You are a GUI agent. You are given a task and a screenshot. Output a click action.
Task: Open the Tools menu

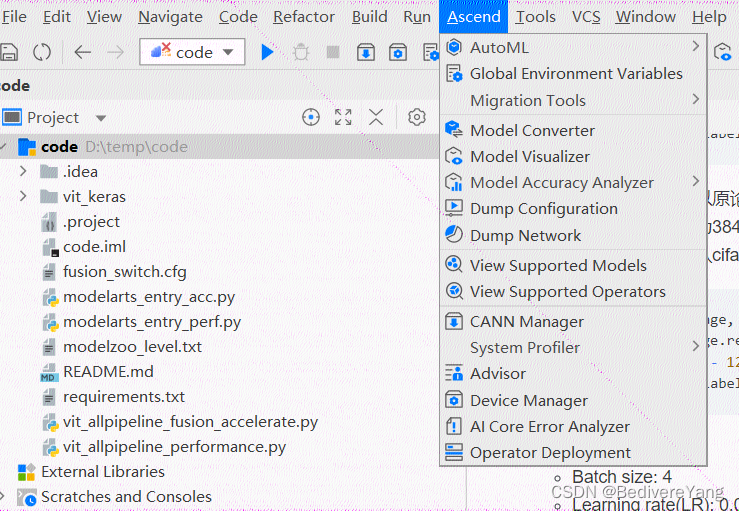[x=535, y=17]
